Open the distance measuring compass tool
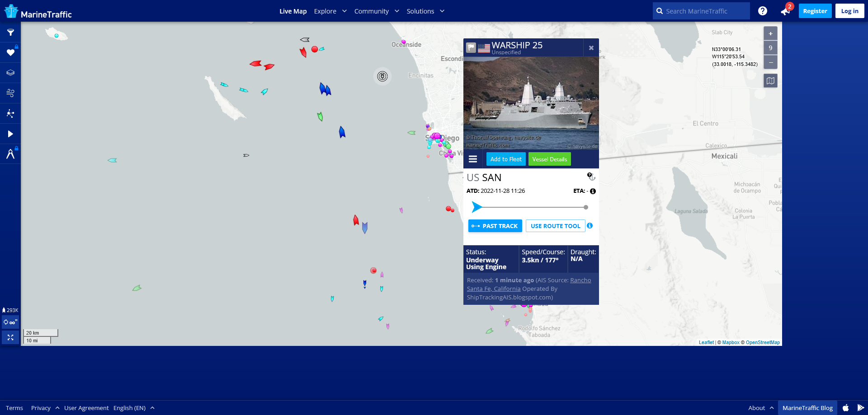This screenshot has width=868, height=415. (10, 154)
